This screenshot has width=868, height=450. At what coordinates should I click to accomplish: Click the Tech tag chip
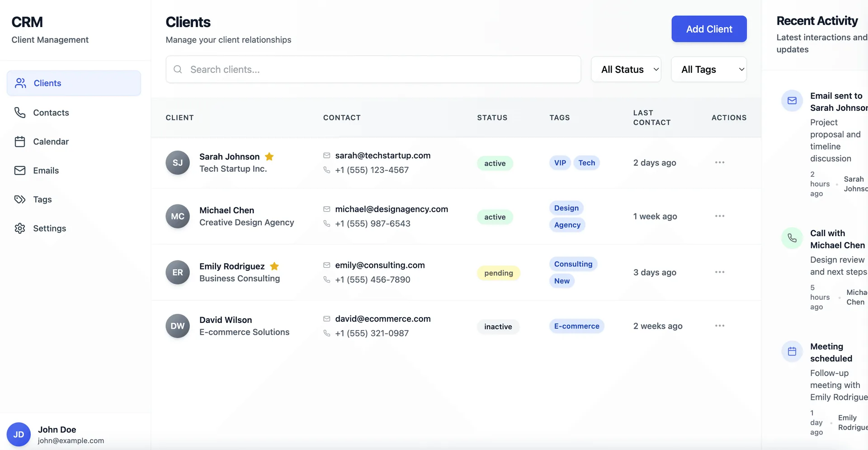coord(587,163)
